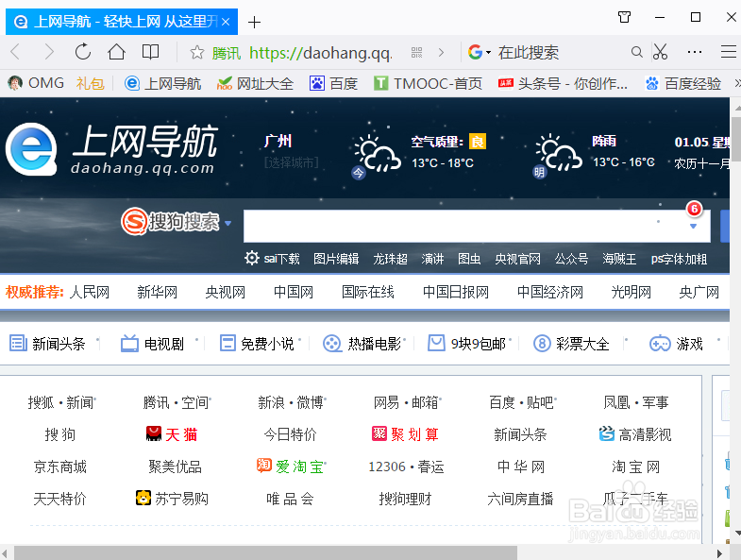Open the QR code icon in address bar
Viewport: 741px width, 560px height.
click(416, 52)
